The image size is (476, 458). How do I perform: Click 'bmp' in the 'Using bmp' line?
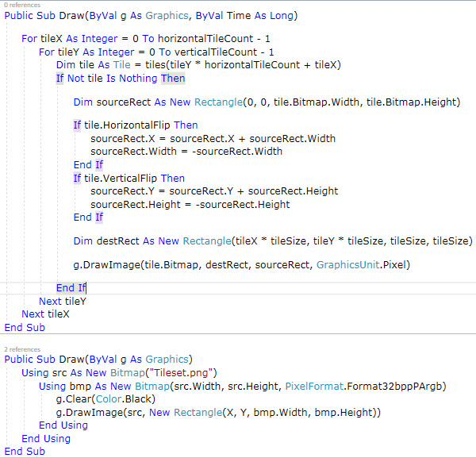tap(80, 386)
